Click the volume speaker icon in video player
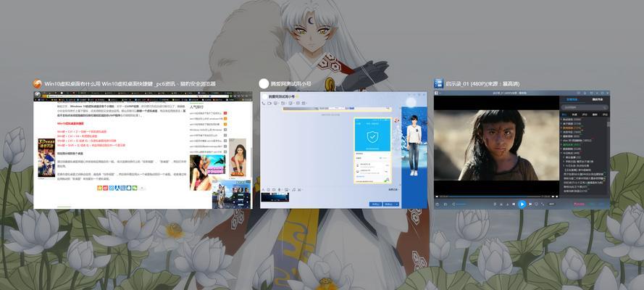The width and height of the screenshot is (644, 290). click(453, 204)
